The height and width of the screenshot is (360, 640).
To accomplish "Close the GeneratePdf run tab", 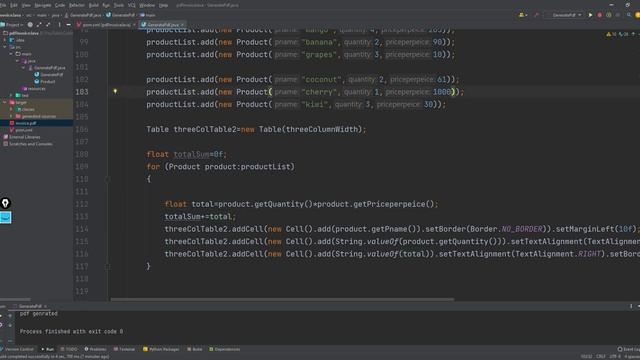I will (45, 306).
